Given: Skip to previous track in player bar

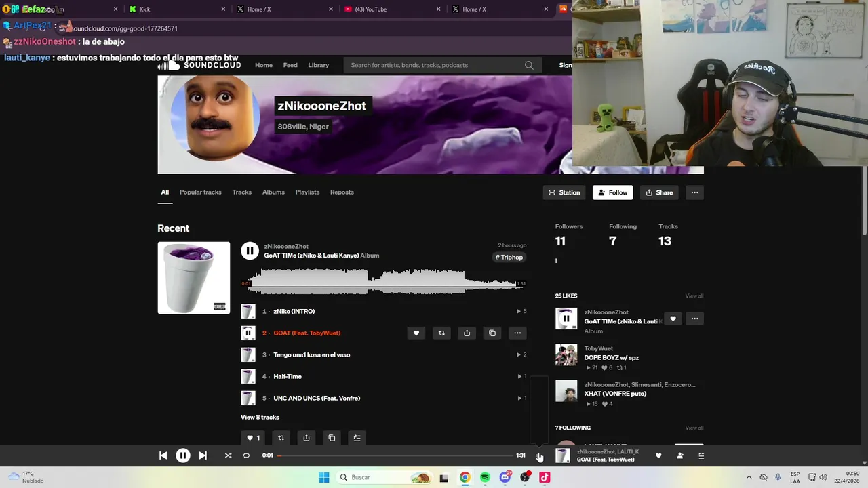Looking at the screenshot, I should (163, 455).
